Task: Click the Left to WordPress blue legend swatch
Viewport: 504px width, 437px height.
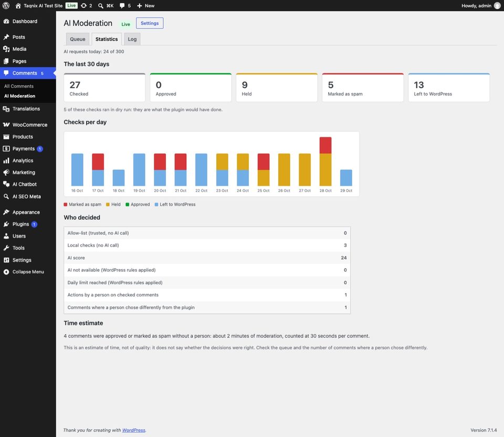Action: pyautogui.click(x=156, y=205)
